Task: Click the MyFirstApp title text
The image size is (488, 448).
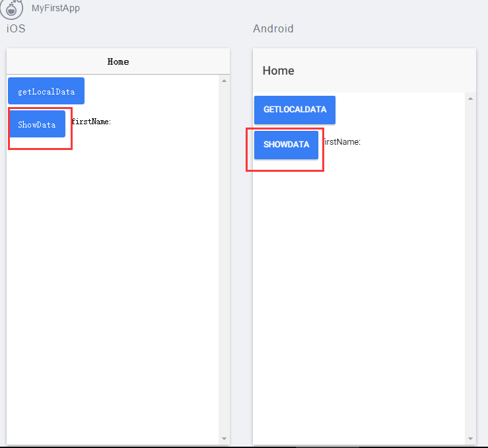Action: pyautogui.click(x=55, y=8)
